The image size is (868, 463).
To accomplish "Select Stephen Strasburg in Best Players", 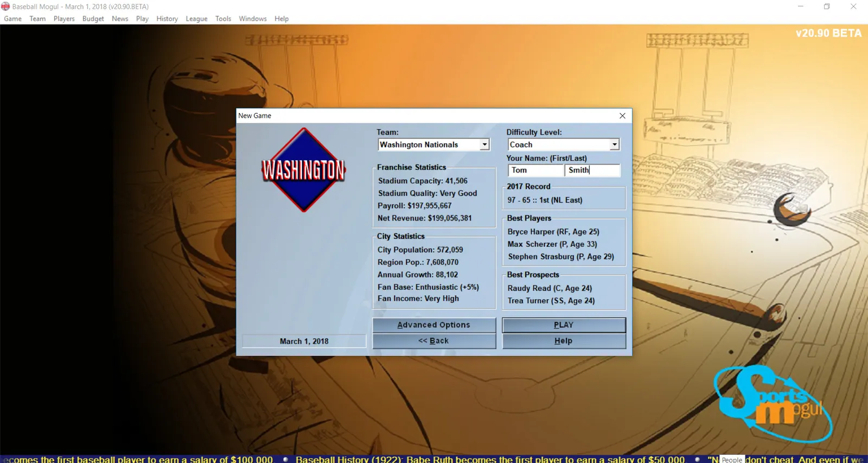I will click(x=561, y=257).
